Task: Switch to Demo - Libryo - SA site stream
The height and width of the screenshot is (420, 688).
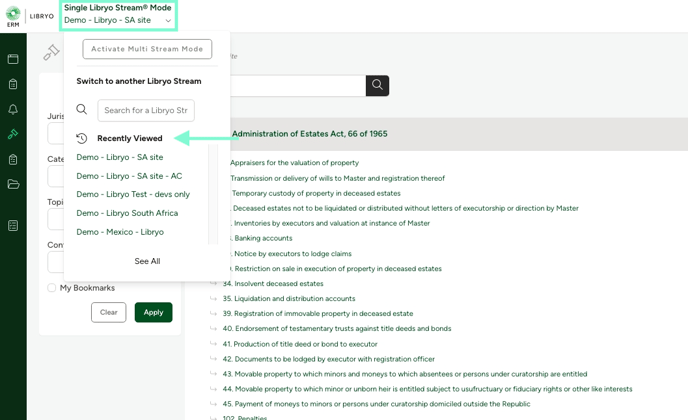Action: 120,157
